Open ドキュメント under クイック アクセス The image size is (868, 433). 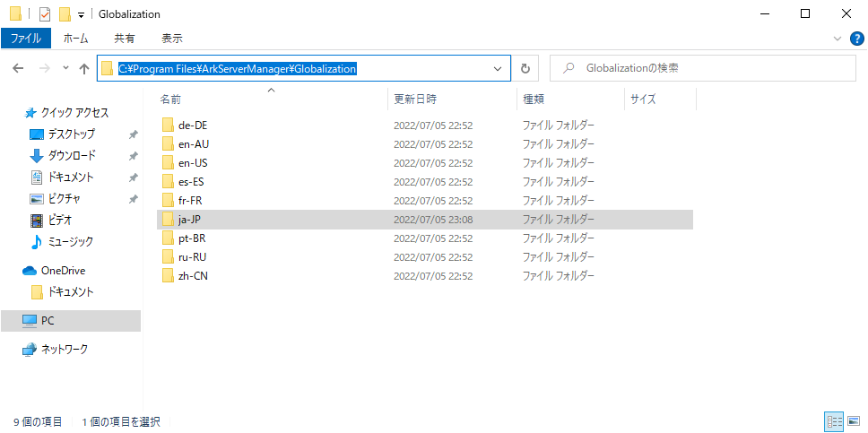71,178
